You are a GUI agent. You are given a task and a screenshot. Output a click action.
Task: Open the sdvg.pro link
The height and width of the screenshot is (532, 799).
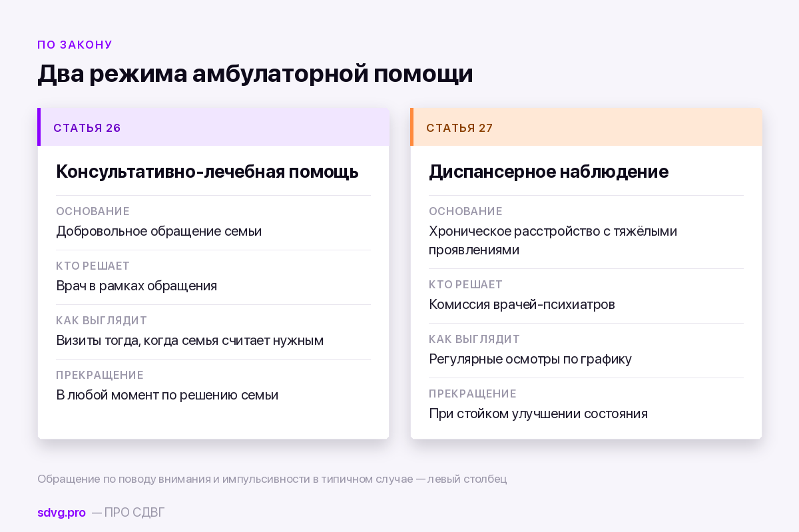(x=61, y=513)
